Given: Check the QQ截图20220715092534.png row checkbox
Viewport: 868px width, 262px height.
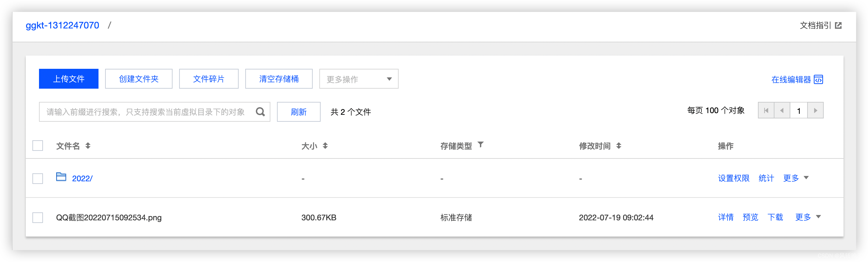Looking at the screenshot, I should pyautogui.click(x=38, y=217).
